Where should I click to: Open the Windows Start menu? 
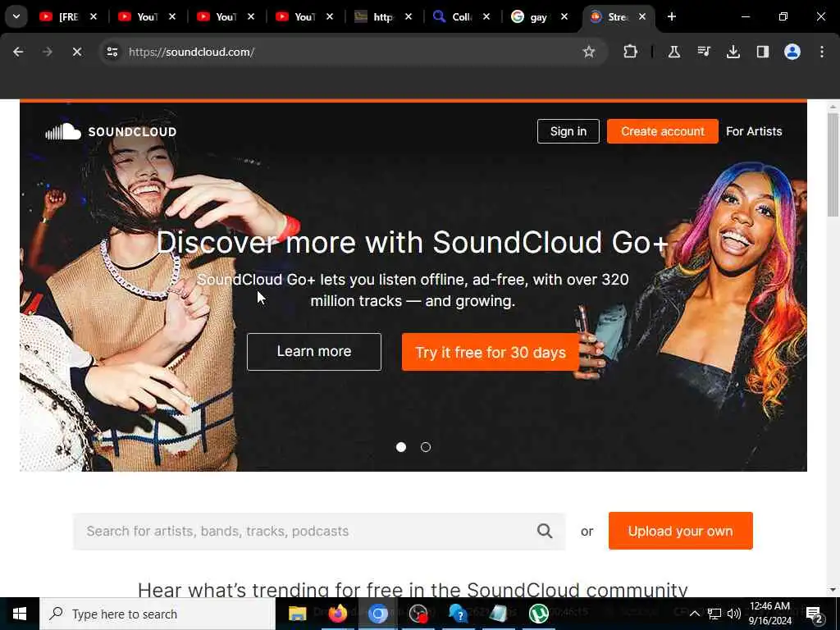pyautogui.click(x=20, y=614)
